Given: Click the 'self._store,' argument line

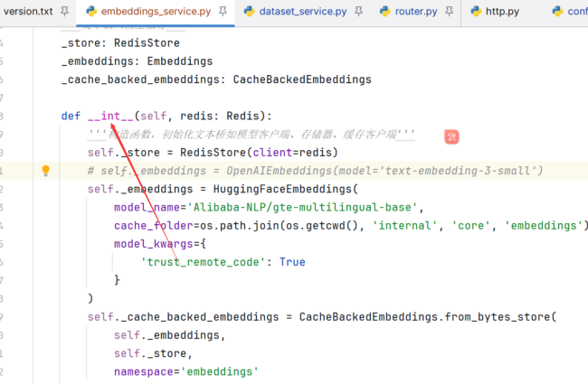Looking at the screenshot, I should [x=153, y=353].
